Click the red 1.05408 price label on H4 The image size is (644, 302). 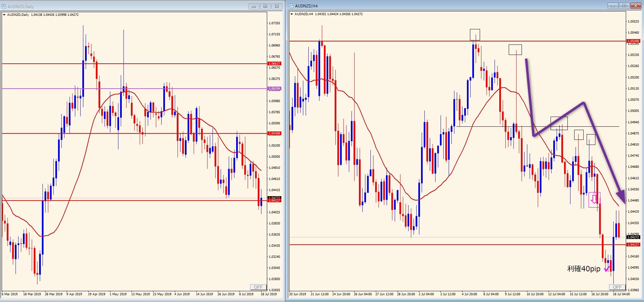tap(633, 41)
